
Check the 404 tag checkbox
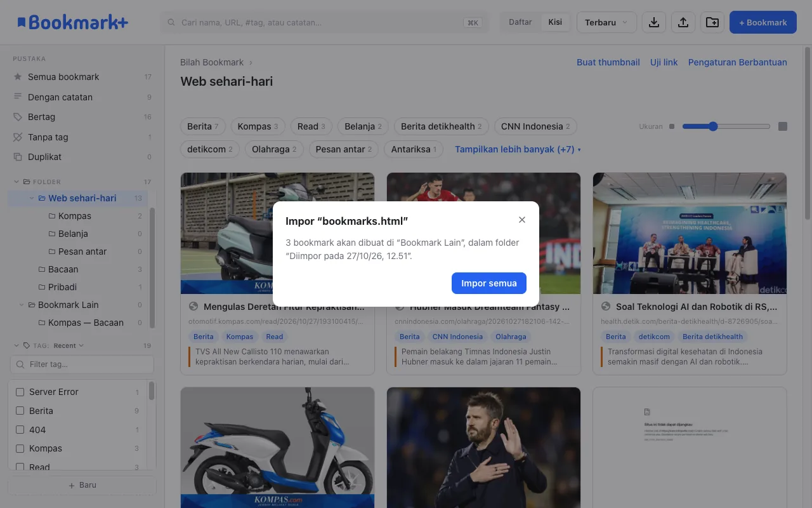tap(20, 430)
